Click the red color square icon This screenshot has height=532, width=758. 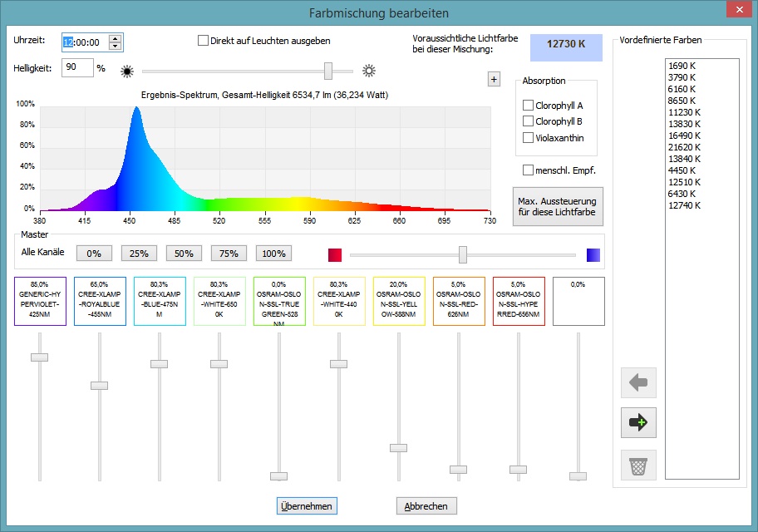(335, 254)
